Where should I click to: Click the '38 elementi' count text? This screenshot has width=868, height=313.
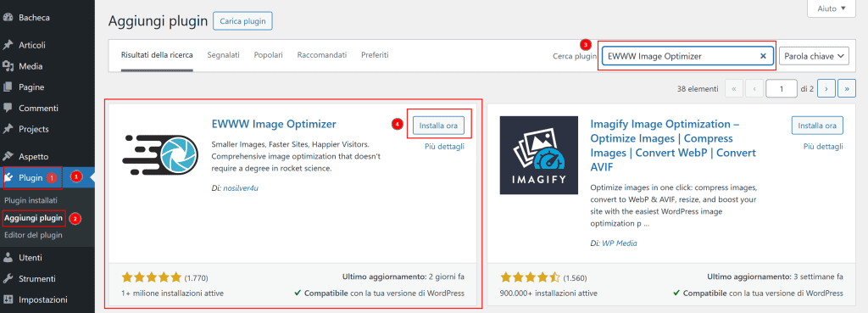[698, 88]
